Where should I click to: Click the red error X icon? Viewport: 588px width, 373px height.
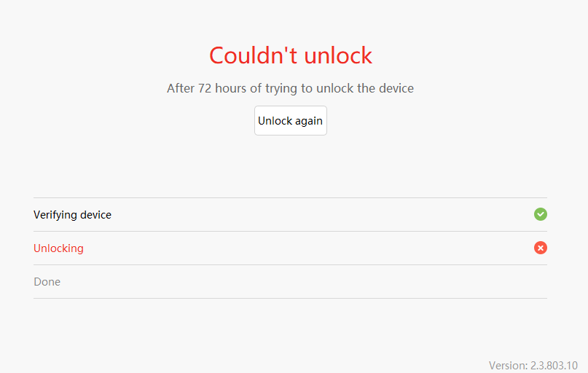(x=541, y=248)
